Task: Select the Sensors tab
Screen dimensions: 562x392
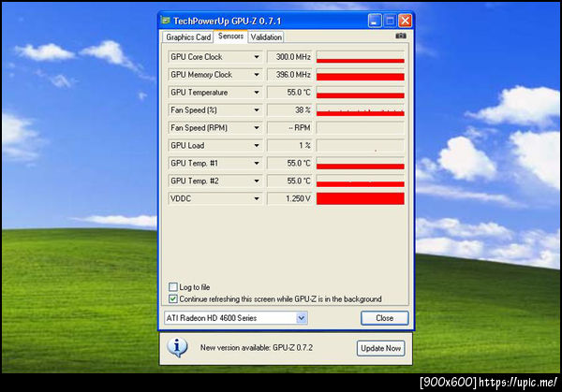Action: (x=230, y=36)
